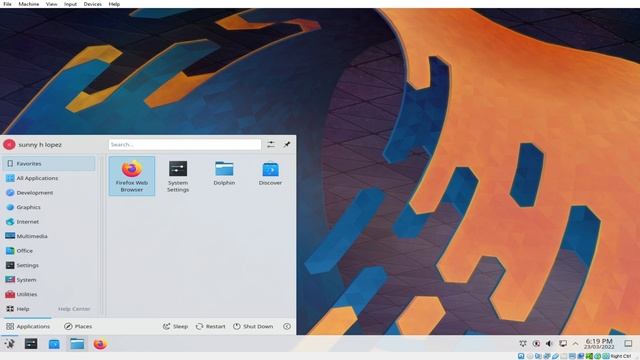Open the View menu
This screenshot has width=640, height=360.
click(x=51, y=4)
